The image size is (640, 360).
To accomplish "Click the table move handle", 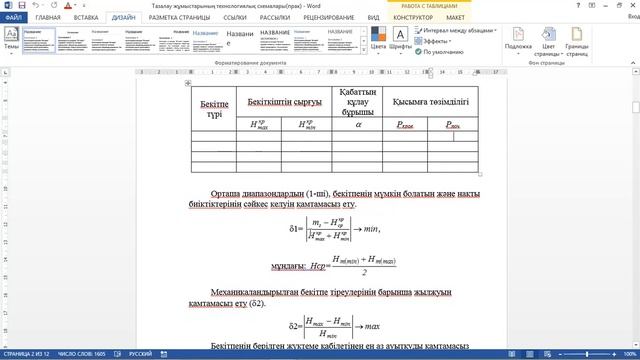I will [188, 83].
